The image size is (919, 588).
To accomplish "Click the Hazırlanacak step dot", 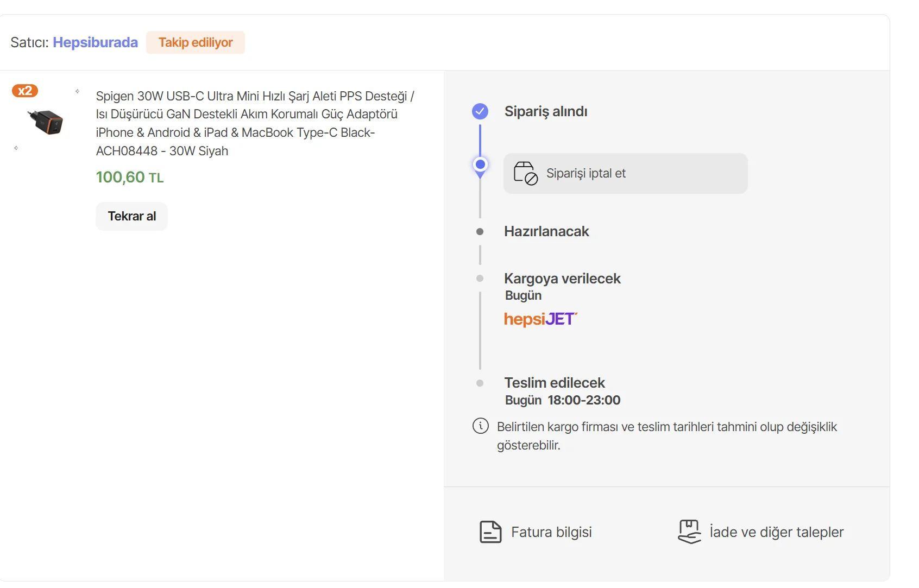I will point(480,232).
